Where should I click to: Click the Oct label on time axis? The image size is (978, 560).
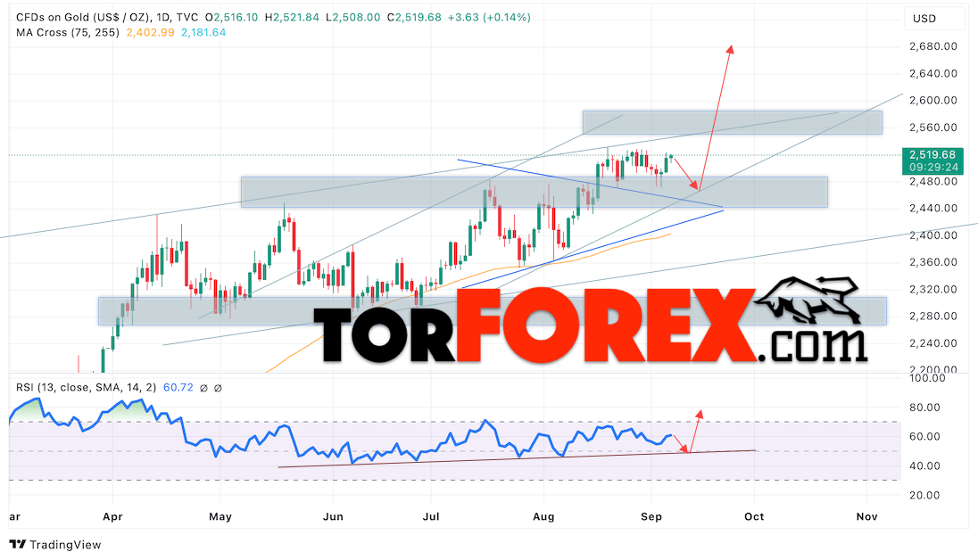point(755,517)
